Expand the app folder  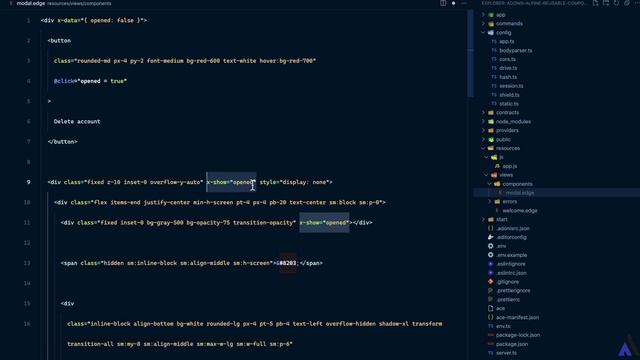coord(500,15)
